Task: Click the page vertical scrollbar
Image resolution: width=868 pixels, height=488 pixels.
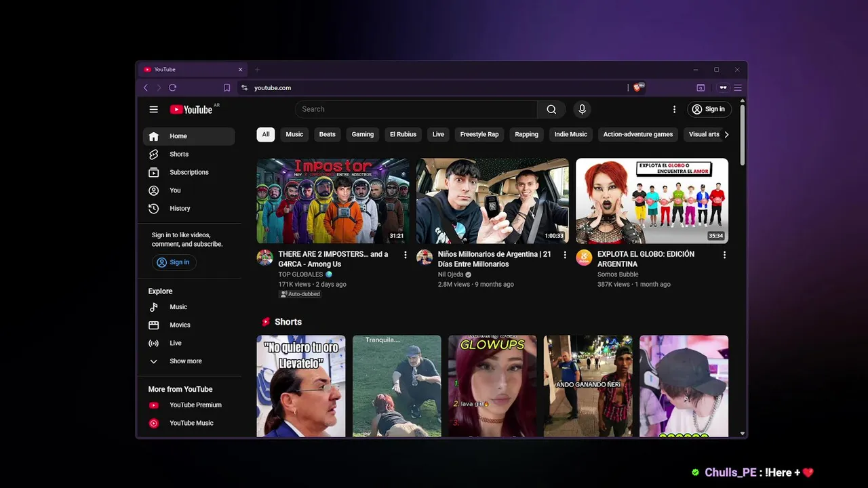Action: pyautogui.click(x=743, y=134)
